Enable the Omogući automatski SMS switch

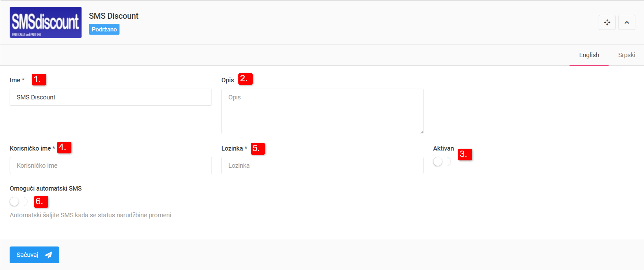(18, 201)
